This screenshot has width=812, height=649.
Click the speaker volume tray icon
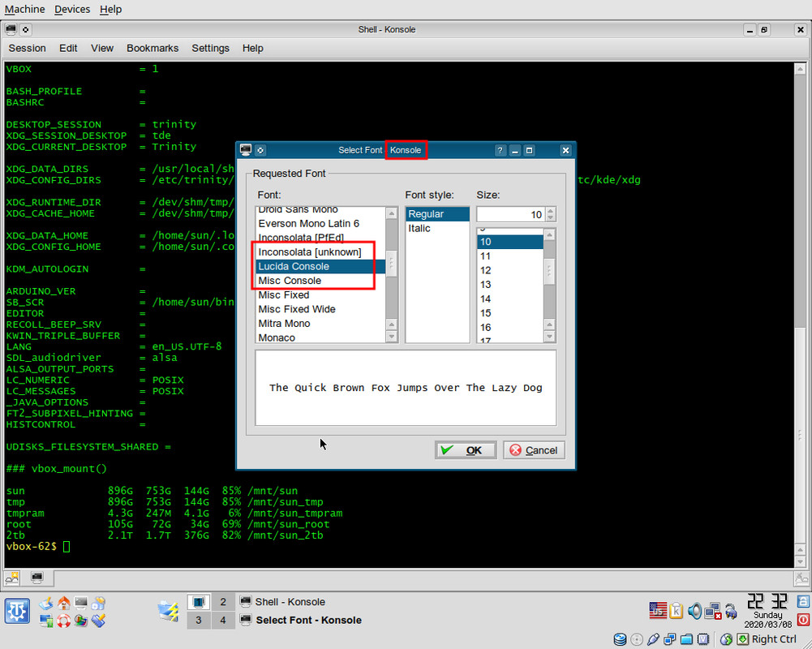click(694, 611)
